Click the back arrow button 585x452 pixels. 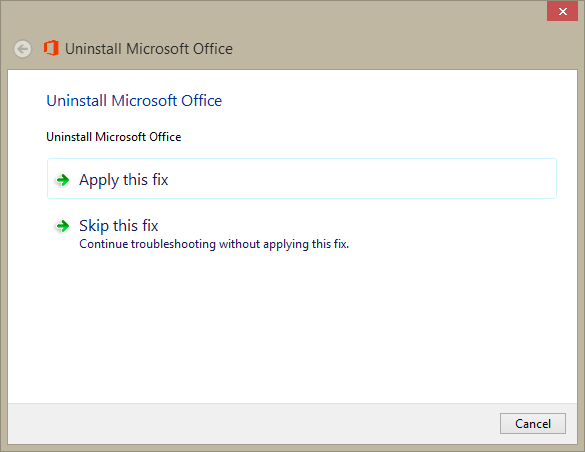[x=23, y=49]
